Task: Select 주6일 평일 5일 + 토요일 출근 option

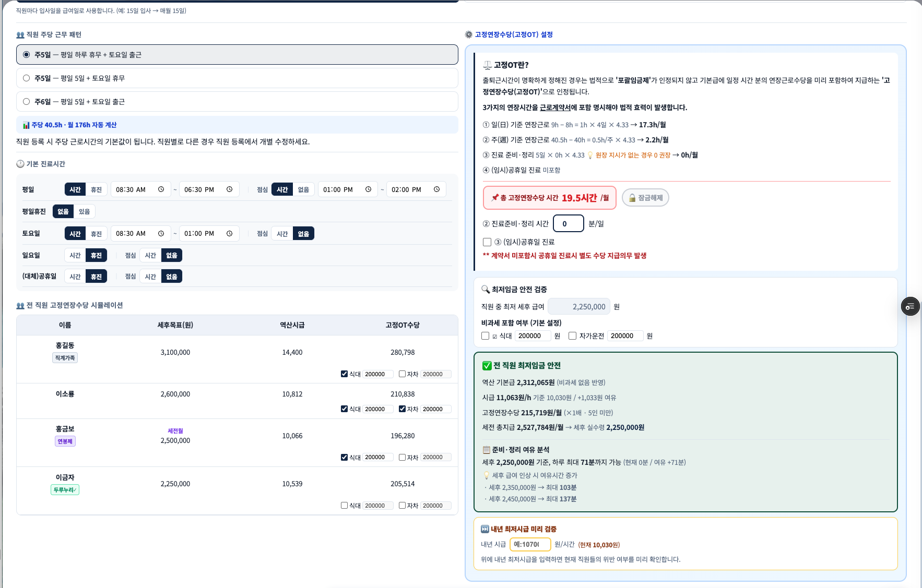Action: [x=237, y=102]
